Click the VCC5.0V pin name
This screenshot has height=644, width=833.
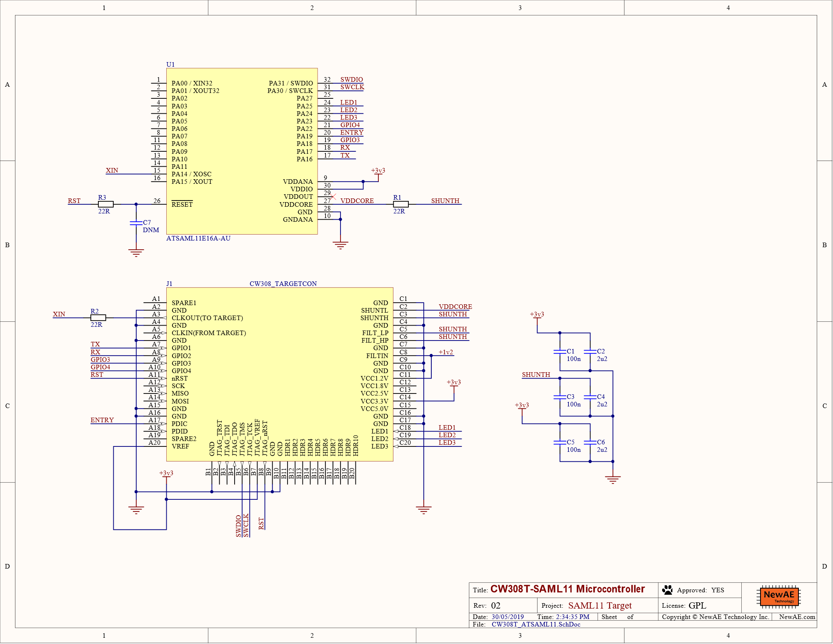(x=374, y=408)
